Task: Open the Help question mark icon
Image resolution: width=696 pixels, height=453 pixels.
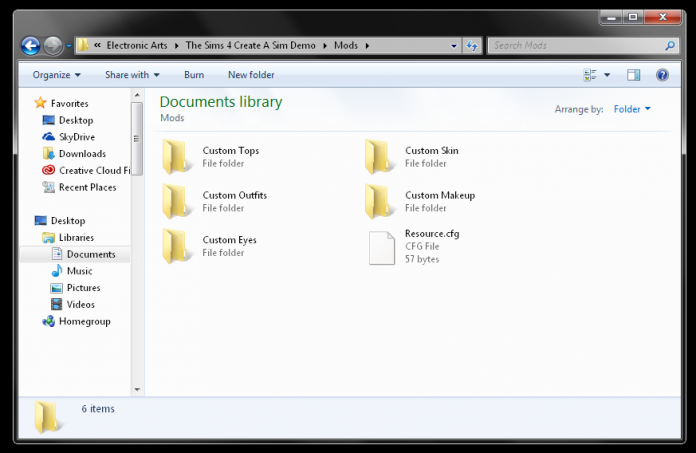Action: [x=662, y=75]
